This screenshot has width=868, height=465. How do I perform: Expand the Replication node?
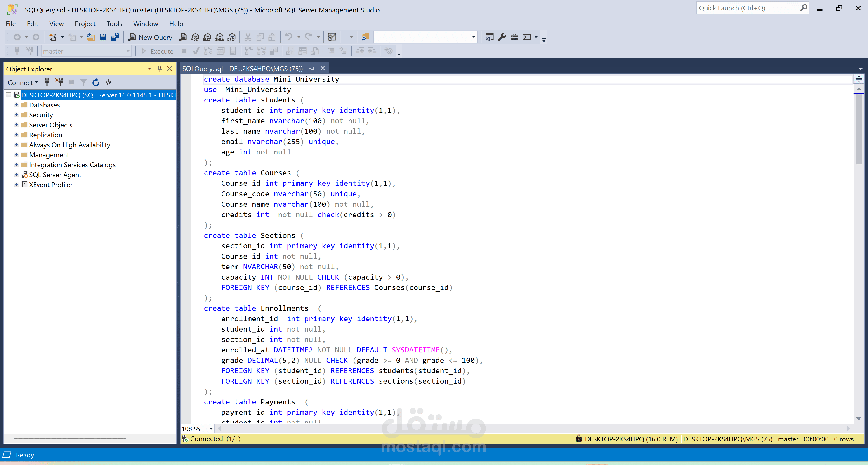16,135
